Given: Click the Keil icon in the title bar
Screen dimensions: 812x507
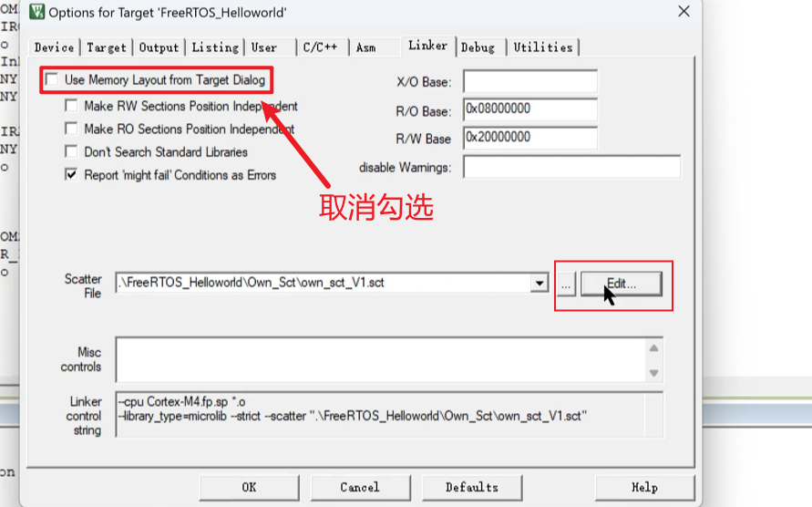Looking at the screenshot, I should click(x=36, y=12).
